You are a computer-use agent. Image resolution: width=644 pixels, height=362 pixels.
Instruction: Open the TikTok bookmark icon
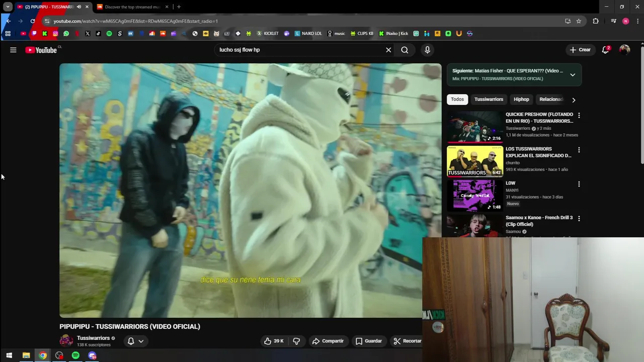point(98,34)
